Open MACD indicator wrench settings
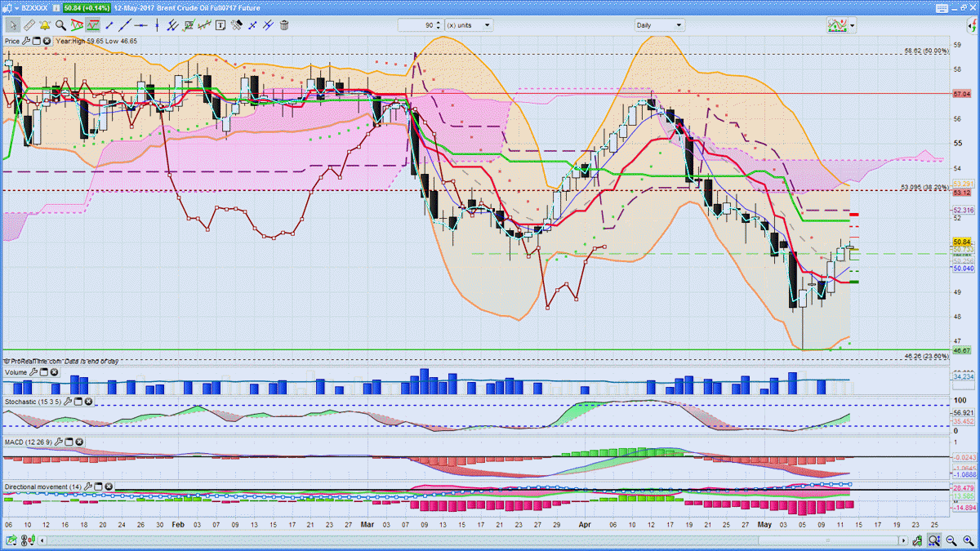980x551 pixels. coord(57,442)
